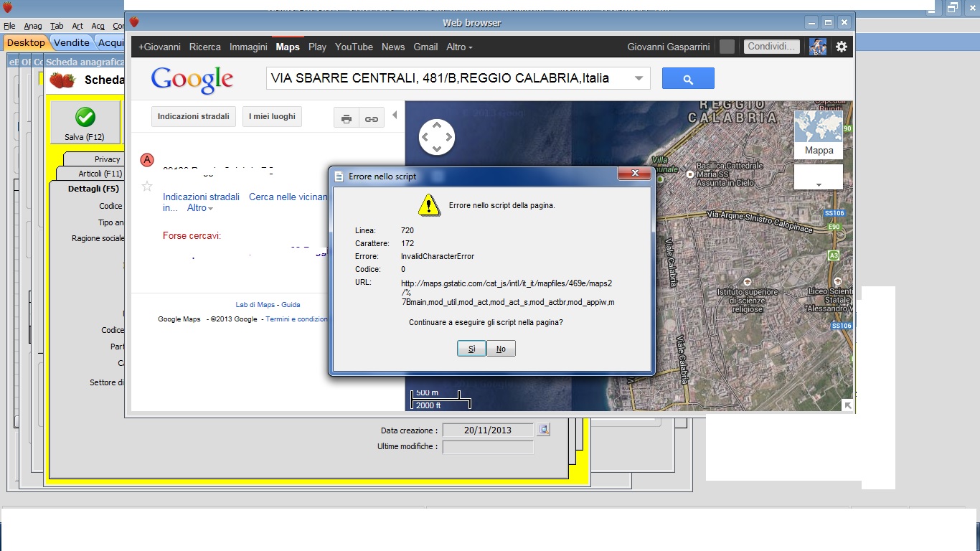Click Sì to continue running scripts
Image resolution: width=980 pixels, height=551 pixels.
click(x=471, y=349)
